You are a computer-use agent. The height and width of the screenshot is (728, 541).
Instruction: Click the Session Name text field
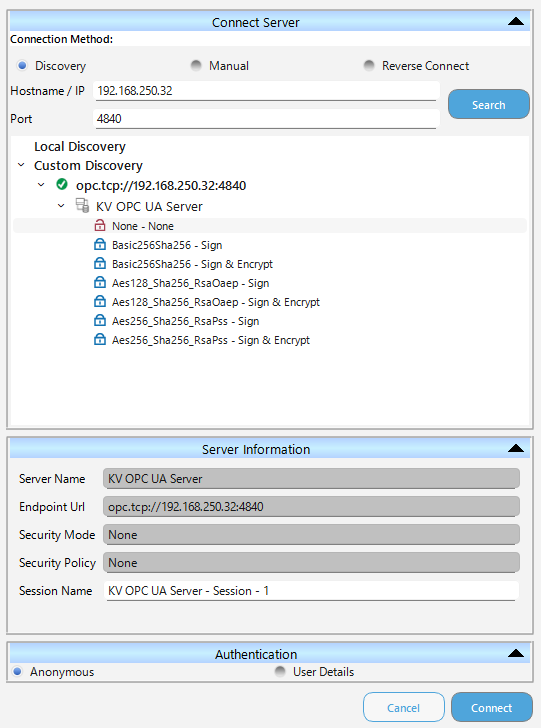click(x=311, y=591)
